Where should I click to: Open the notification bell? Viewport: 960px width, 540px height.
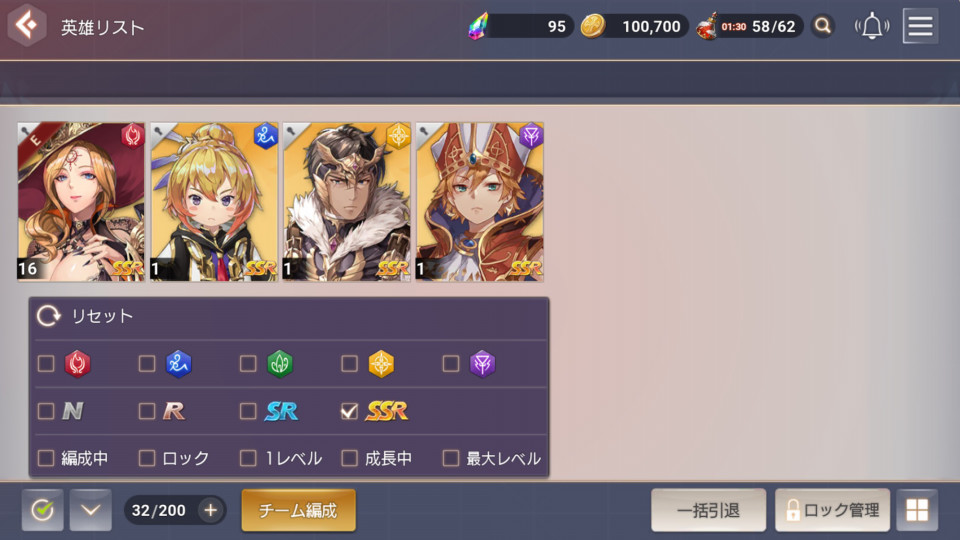coord(872,26)
